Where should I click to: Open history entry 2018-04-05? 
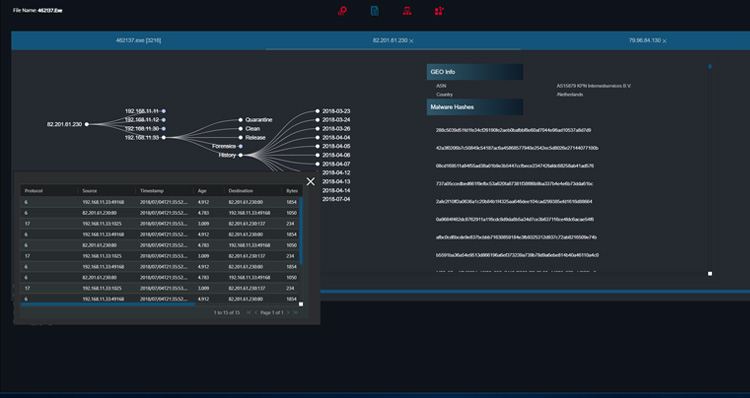[336, 146]
